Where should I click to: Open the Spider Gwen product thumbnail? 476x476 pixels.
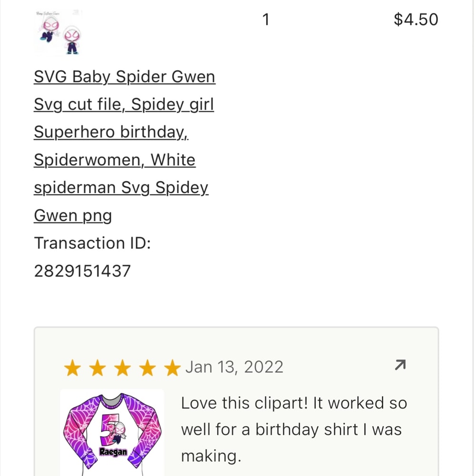click(58, 33)
